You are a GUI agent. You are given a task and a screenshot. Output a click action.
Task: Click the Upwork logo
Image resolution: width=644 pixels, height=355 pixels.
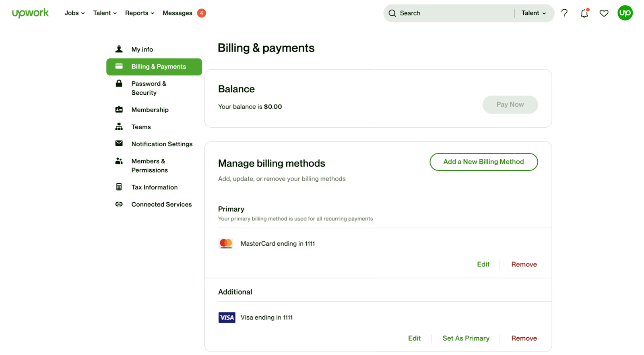pos(30,13)
